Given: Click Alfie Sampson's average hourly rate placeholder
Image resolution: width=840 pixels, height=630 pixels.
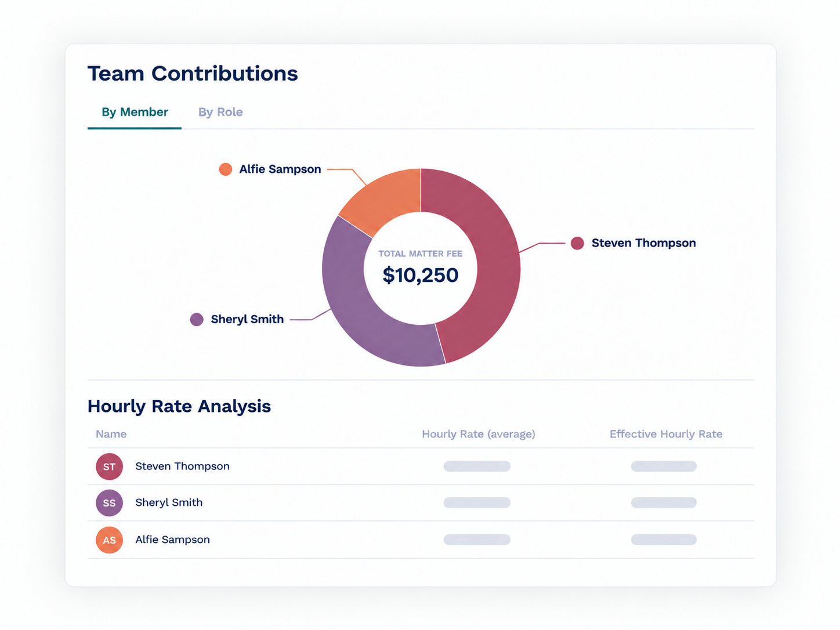Looking at the screenshot, I should click(477, 540).
